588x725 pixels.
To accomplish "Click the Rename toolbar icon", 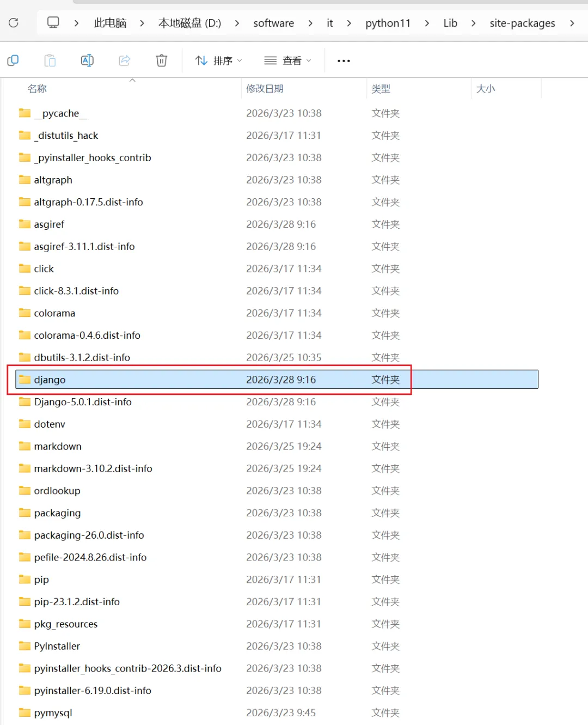I will pyautogui.click(x=87, y=60).
